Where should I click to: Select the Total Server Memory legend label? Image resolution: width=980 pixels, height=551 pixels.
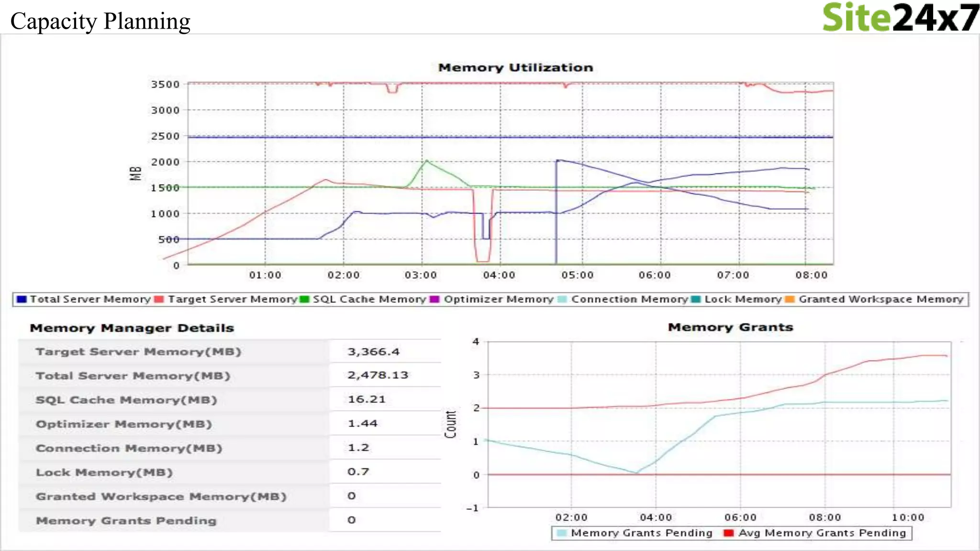[90, 299]
